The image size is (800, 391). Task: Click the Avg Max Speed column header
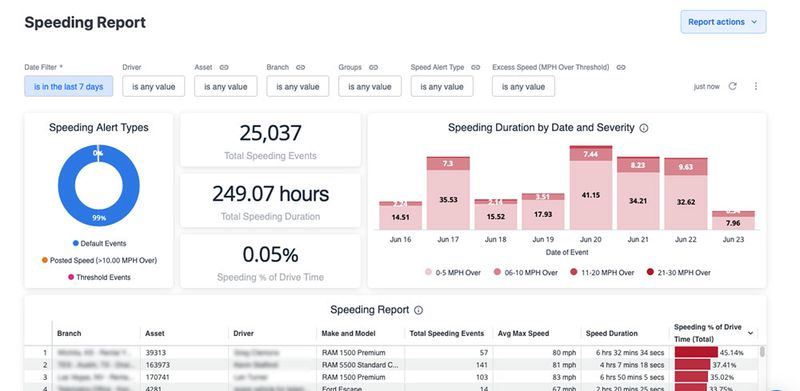(523, 333)
